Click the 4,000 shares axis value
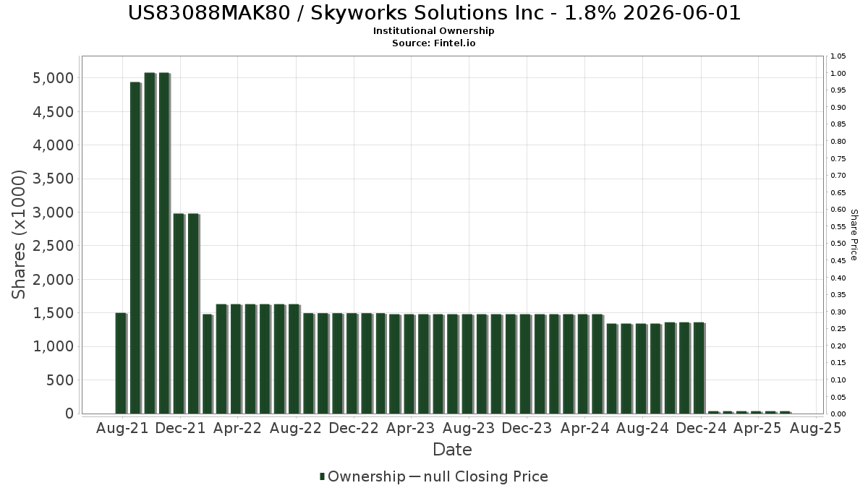868x488 pixels. coord(54,145)
